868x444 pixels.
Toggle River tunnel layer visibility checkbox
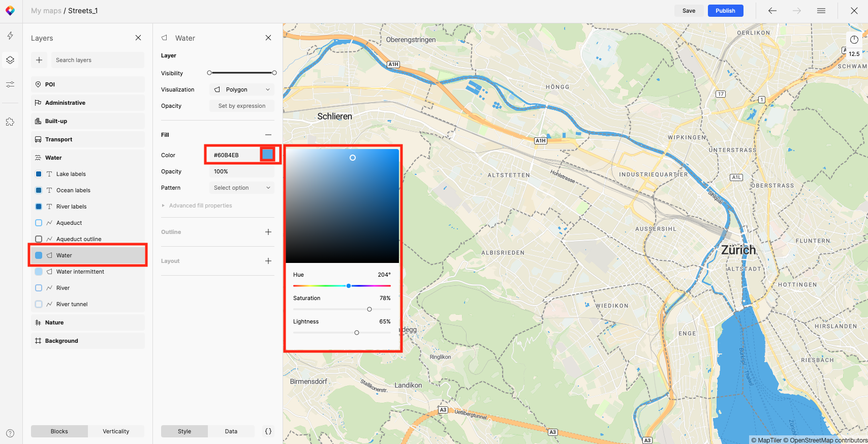pyautogui.click(x=39, y=304)
